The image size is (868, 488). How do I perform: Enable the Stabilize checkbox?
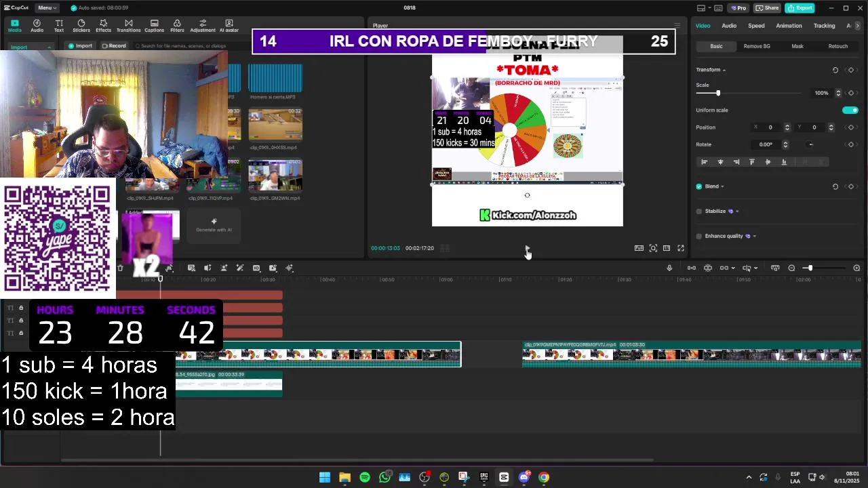coord(699,211)
